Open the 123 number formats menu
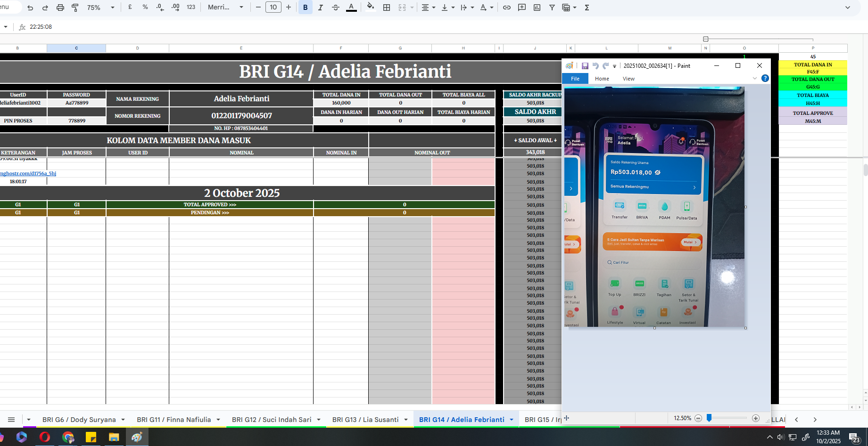This screenshot has width=868, height=446. point(191,8)
